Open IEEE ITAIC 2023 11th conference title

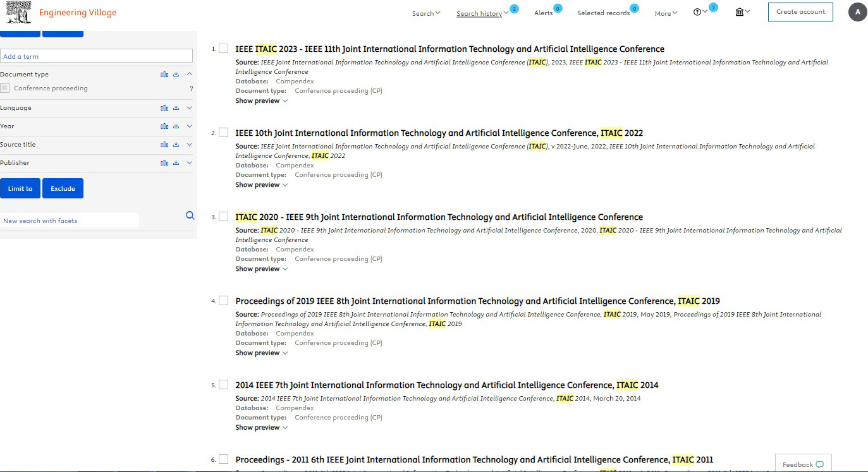tap(450, 49)
